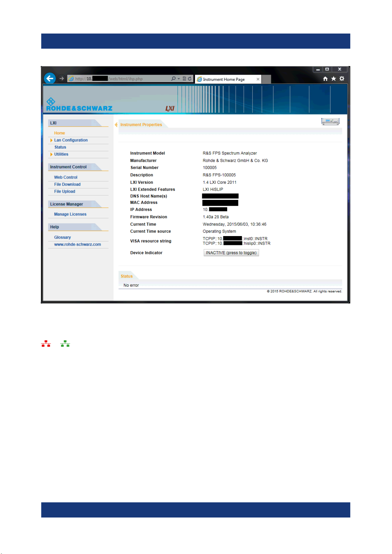Click the Instrument Control section header
This screenshot has height=554, width=392.
pos(78,167)
